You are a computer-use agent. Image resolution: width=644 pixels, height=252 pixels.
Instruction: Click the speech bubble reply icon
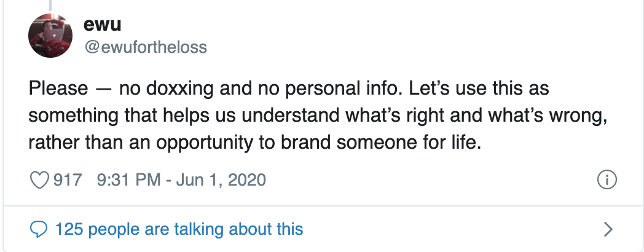[39, 229]
